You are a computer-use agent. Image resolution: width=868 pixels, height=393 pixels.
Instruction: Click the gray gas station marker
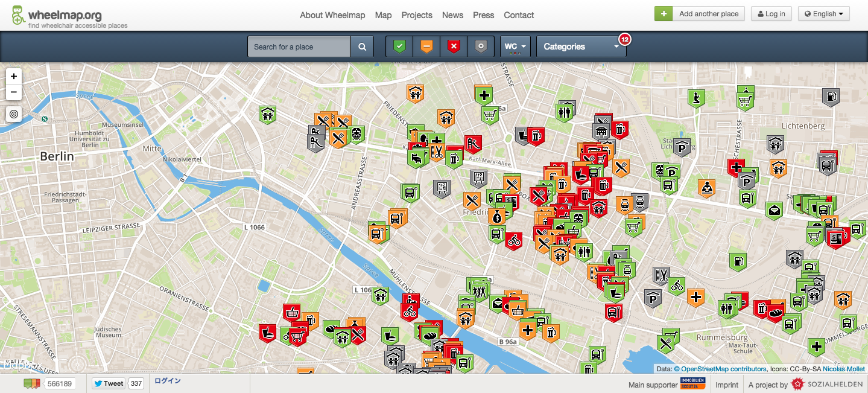831,97
